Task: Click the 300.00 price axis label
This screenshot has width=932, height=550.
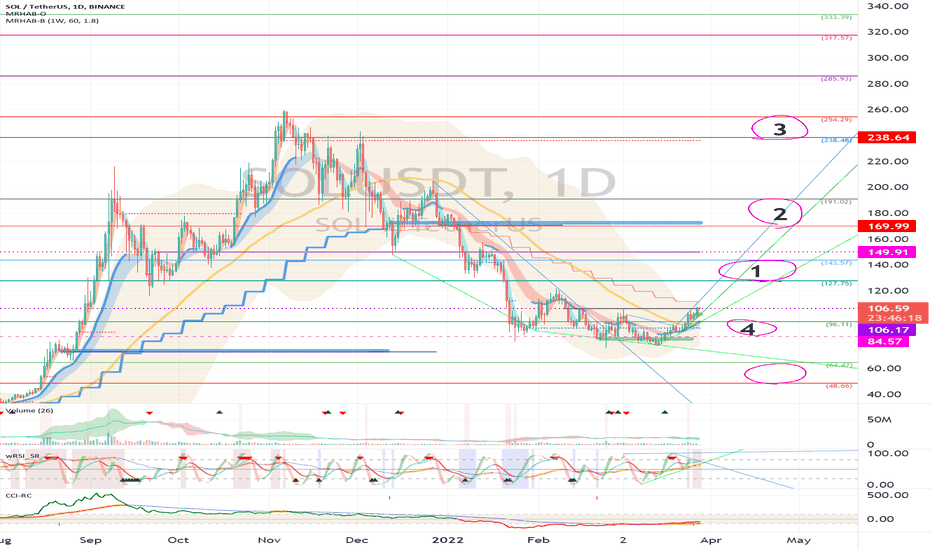Action: tap(887, 58)
